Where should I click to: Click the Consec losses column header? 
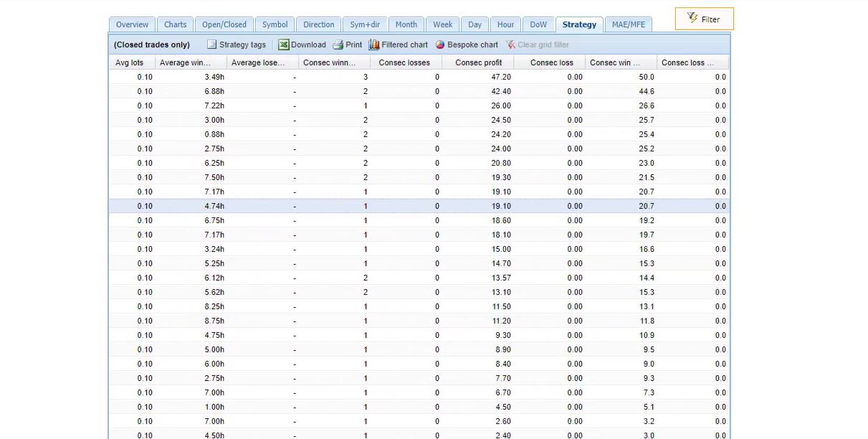tap(404, 62)
